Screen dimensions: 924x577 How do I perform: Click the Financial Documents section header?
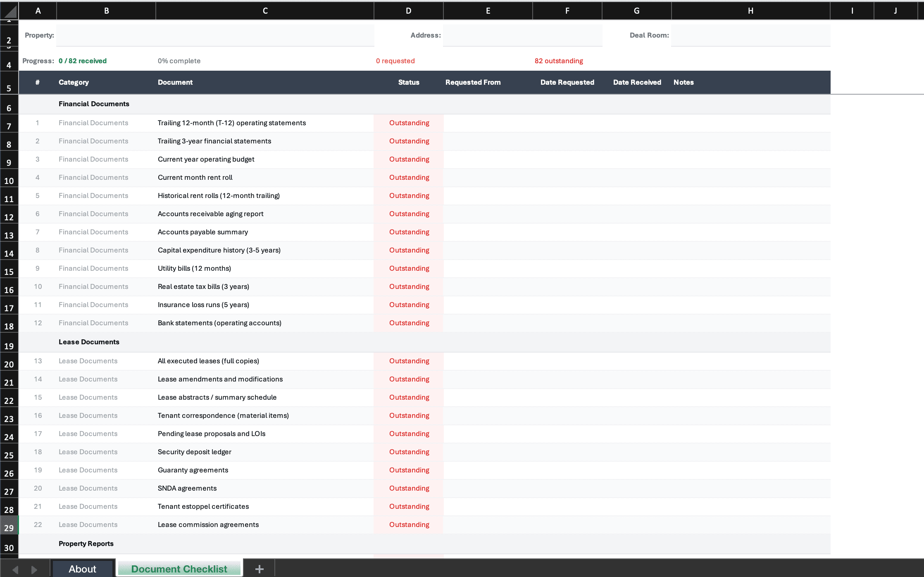pyautogui.click(x=94, y=104)
